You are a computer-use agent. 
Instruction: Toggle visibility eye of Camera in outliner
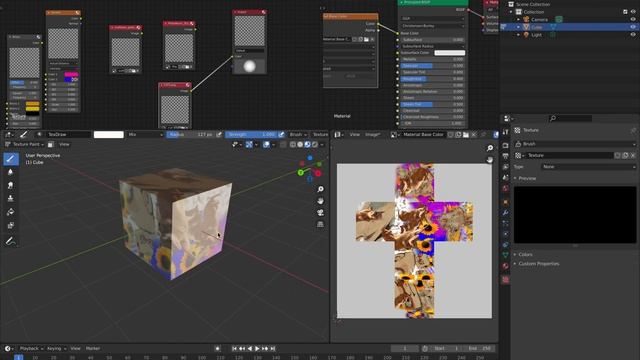pos(633,19)
